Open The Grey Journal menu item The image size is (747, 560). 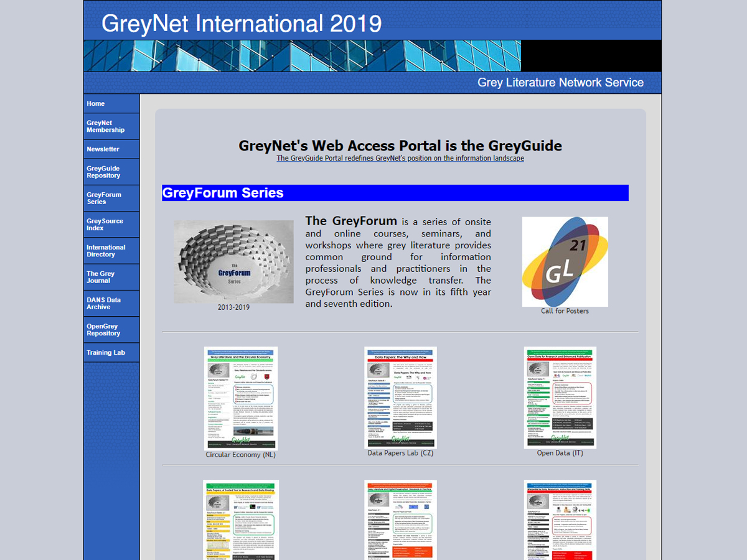101,277
